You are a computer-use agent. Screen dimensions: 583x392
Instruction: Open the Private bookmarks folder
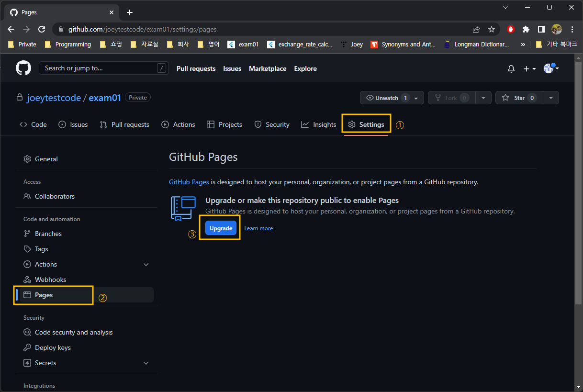tap(22, 44)
